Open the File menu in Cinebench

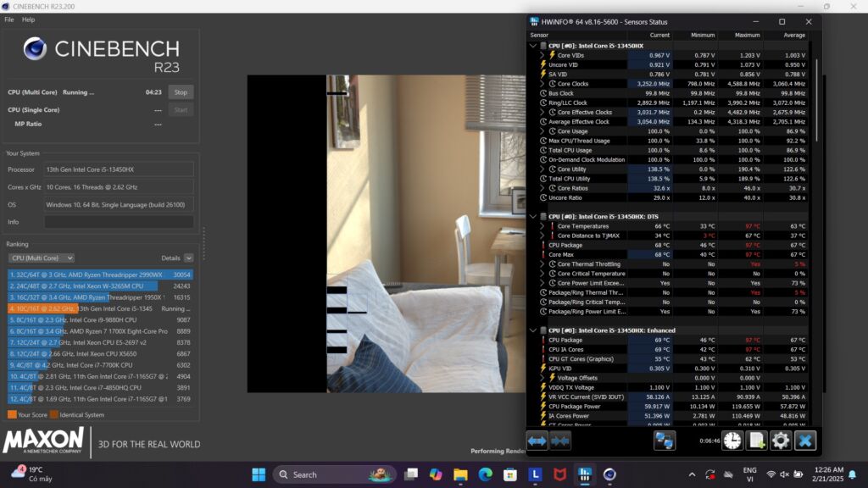click(x=8, y=19)
